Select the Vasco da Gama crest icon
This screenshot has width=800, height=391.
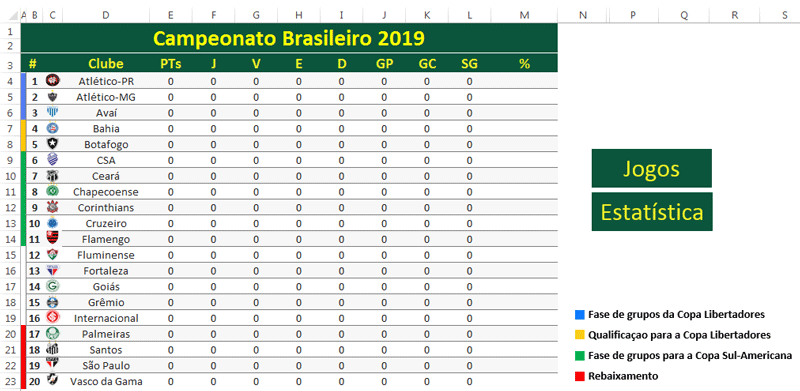52,381
